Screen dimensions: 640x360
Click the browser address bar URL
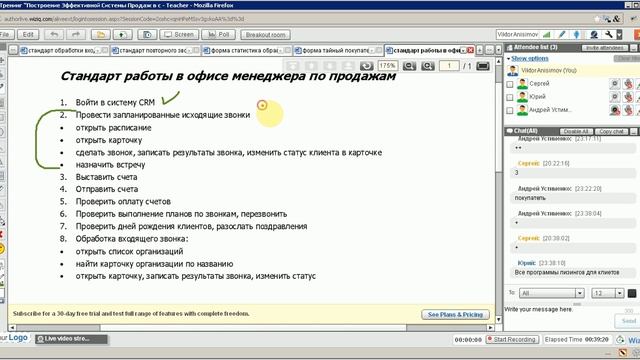[x=124, y=19]
